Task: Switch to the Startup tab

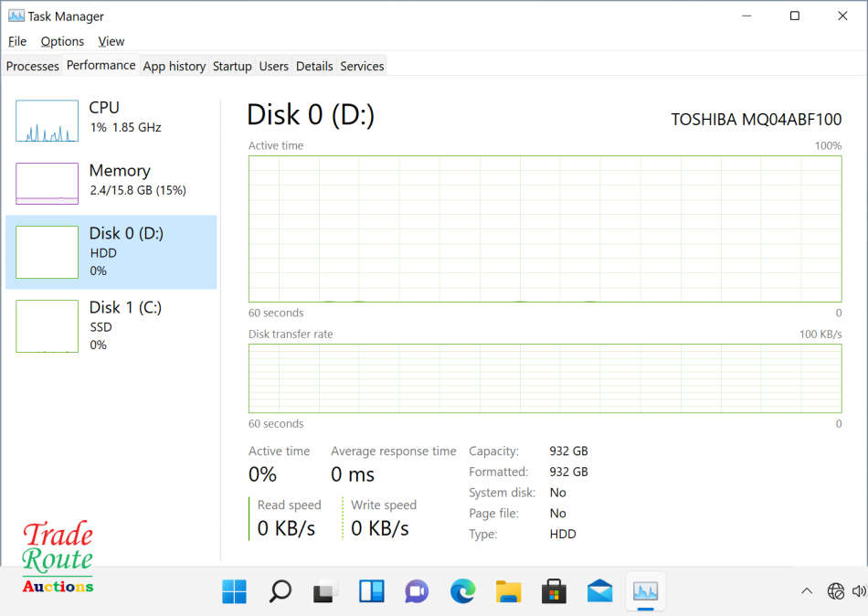Action: coord(232,66)
